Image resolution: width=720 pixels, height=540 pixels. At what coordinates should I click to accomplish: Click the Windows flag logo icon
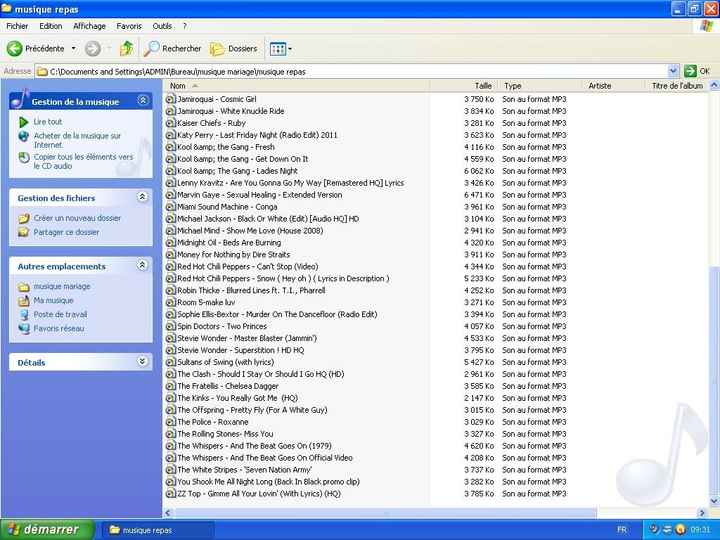tap(707, 26)
